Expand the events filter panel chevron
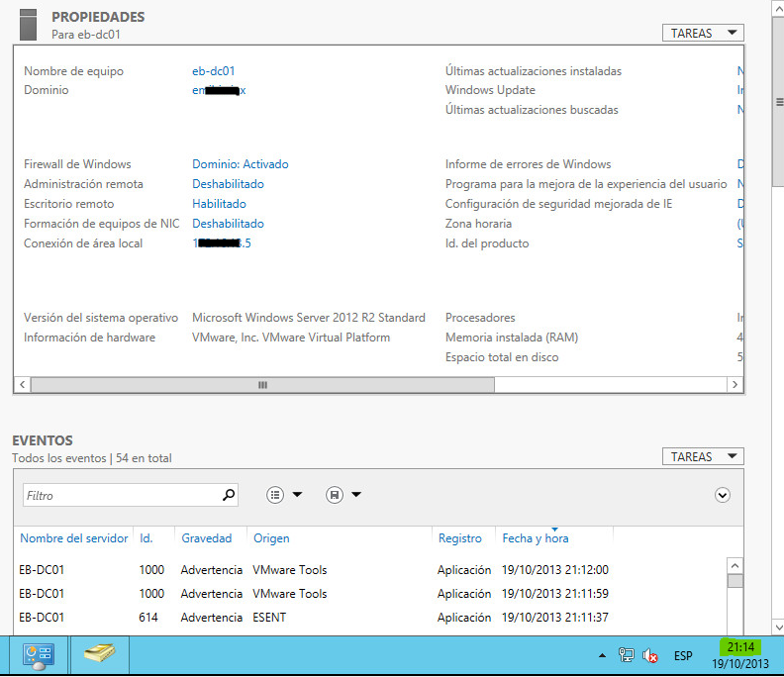 723,495
